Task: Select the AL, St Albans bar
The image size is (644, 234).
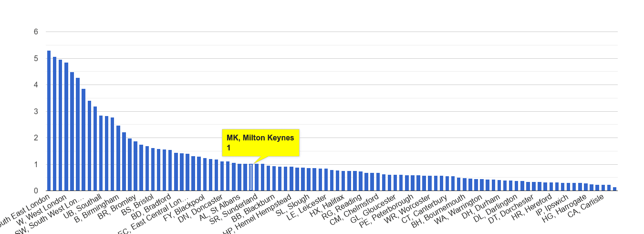Action: click(x=239, y=177)
